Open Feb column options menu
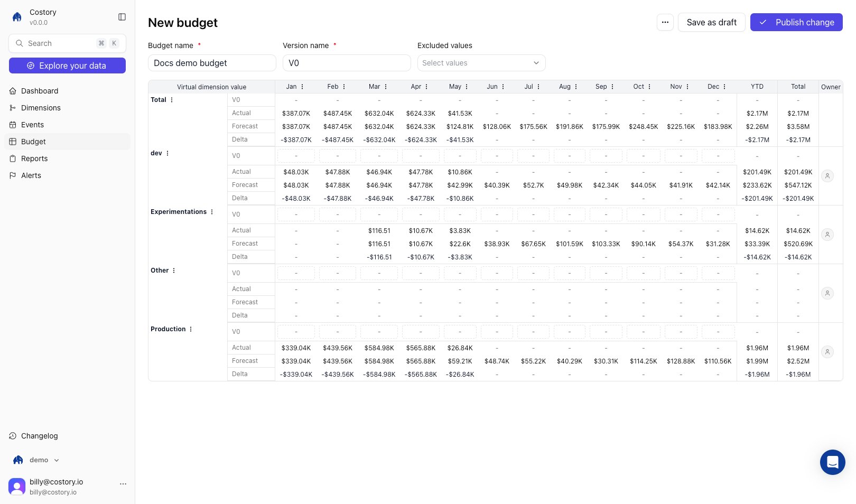Screen dimensions: 856x504 (344, 87)
